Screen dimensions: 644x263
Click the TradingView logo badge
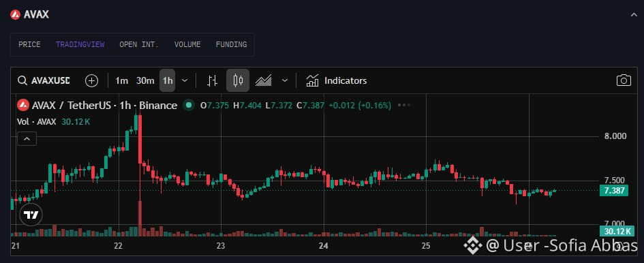[31, 215]
